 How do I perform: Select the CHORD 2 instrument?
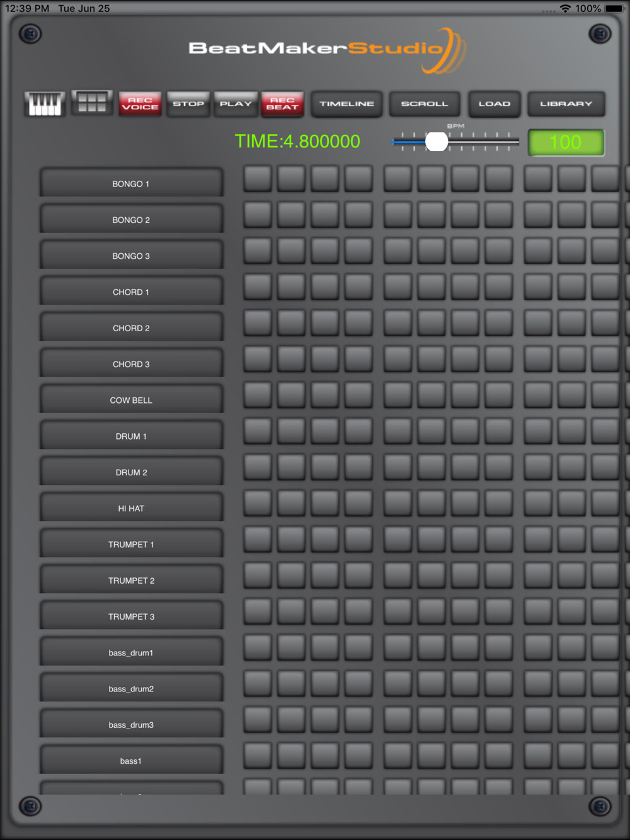point(131,327)
